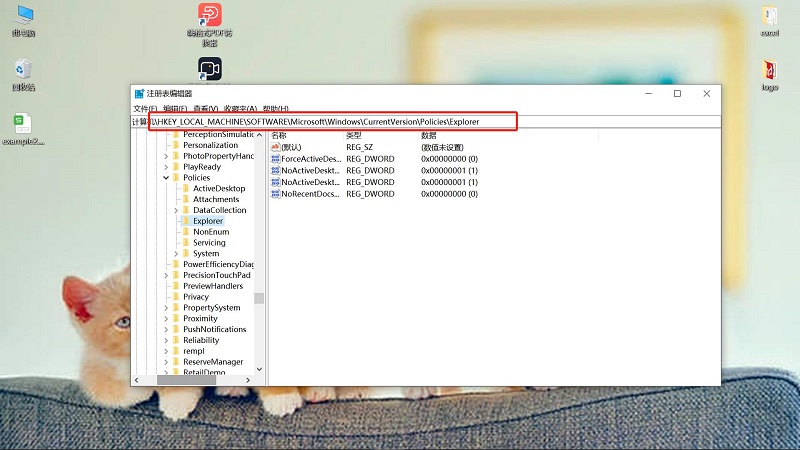
Task: Select the PlayReady tree label
Action: coord(202,167)
